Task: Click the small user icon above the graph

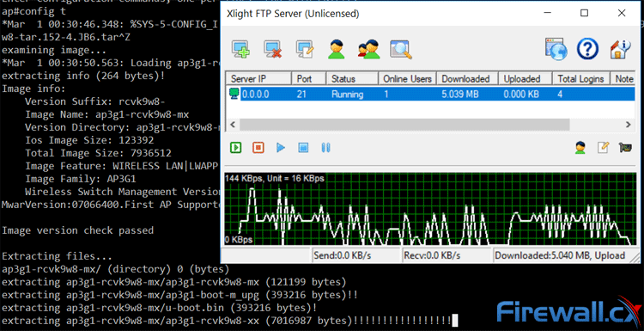Action: click(580, 147)
